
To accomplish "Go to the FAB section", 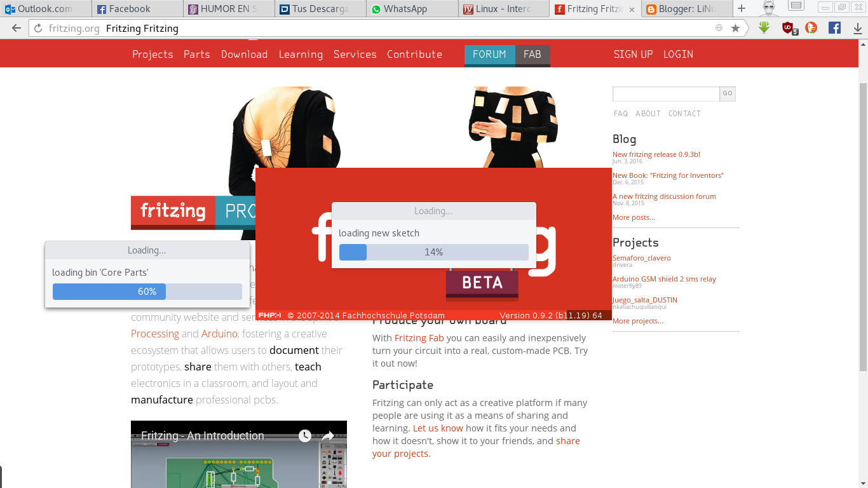I will 532,55.
